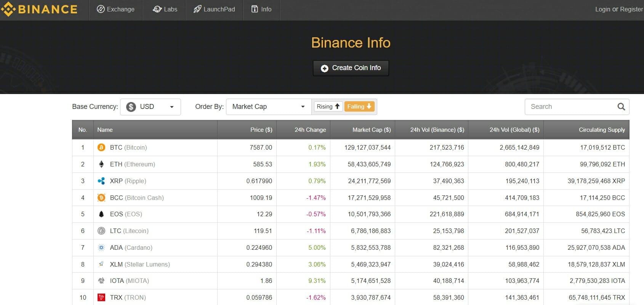This screenshot has width=644, height=305.
Task: Click IOTA 24h change 9.31%
Action: point(317,281)
